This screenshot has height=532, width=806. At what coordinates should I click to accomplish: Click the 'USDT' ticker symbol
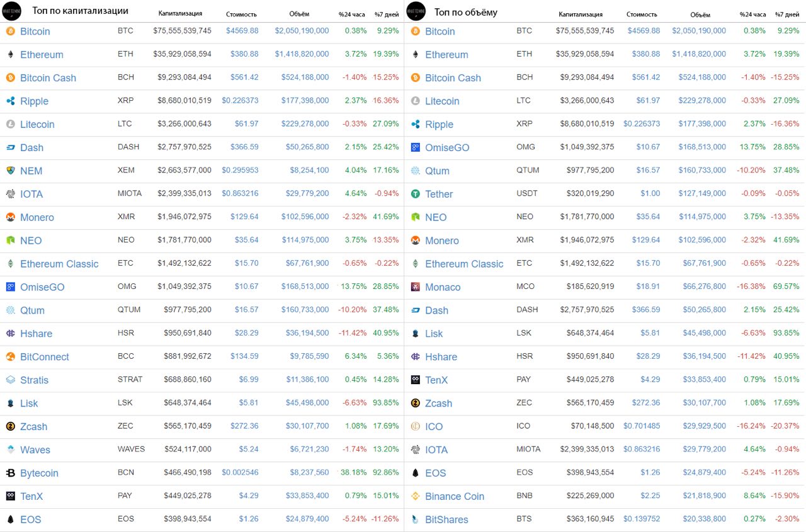[x=526, y=193]
